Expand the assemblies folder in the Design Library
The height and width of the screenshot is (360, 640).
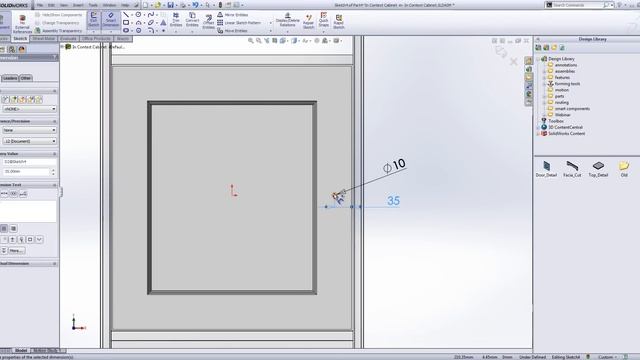[544, 71]
